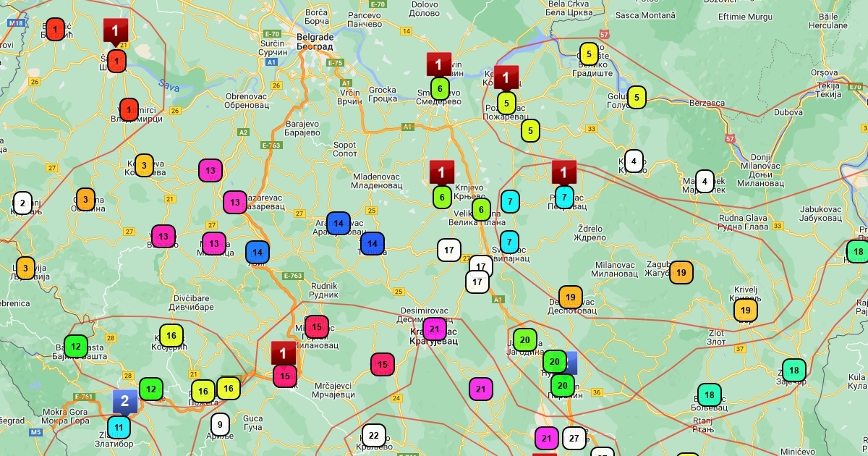Select the green marker 18 at Zaječar
The height and width of the screenshot is (456, 868).
(x=793, y=371)
